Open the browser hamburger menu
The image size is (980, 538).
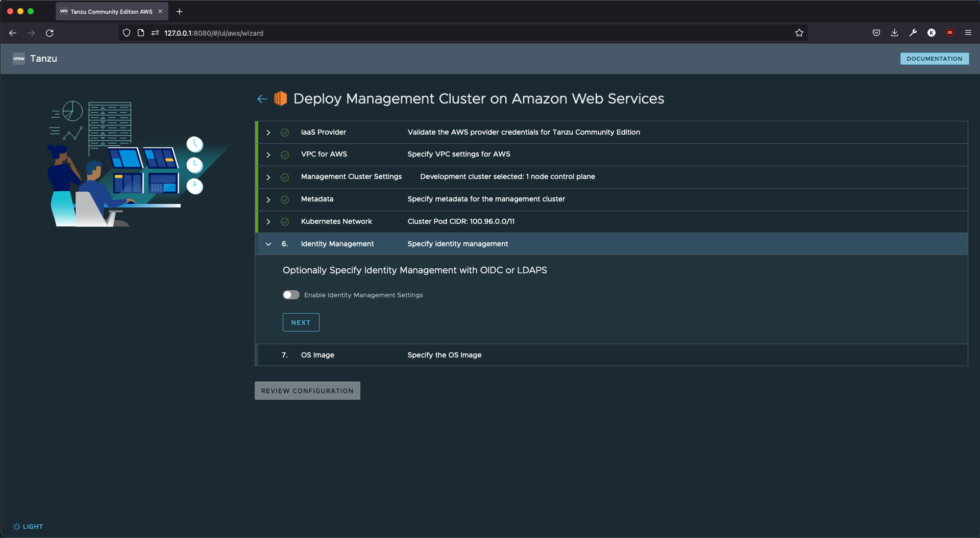[x=968, y=33]
